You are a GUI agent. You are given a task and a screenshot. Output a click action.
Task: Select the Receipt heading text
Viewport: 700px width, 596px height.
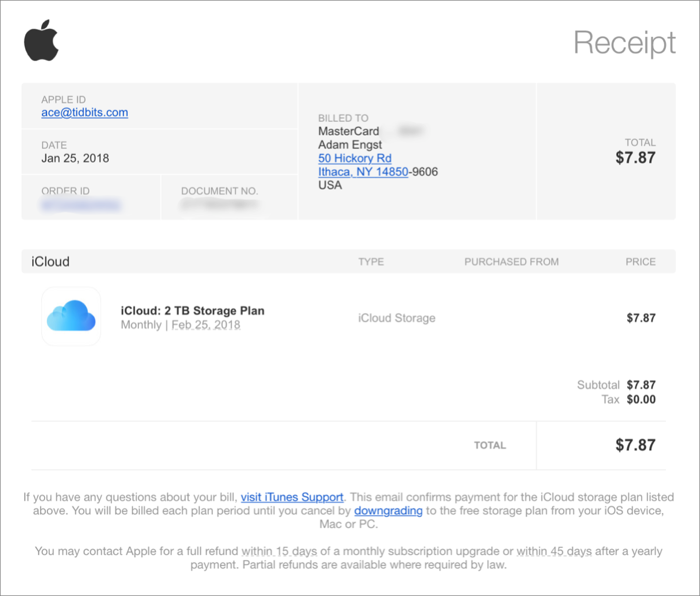click(624, 43)
